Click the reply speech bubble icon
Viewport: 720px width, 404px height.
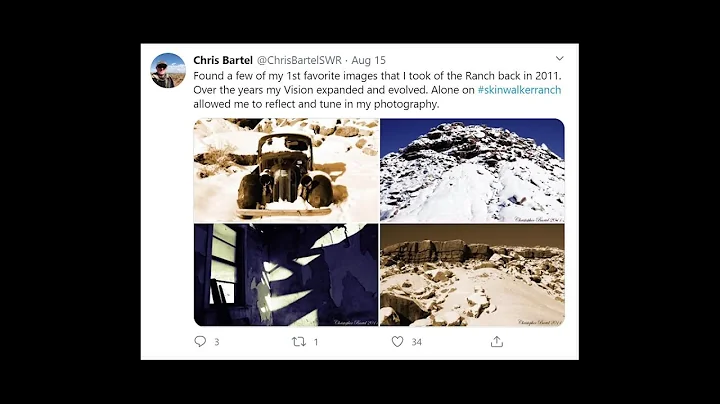200,341
